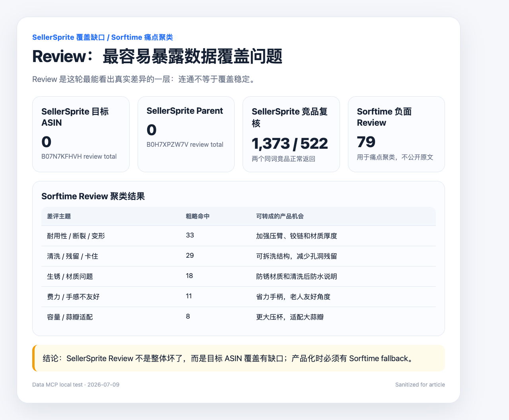This screenshot has width=509, height=420.
Task: Click the hit count '33'
Action: click(190, 235)
